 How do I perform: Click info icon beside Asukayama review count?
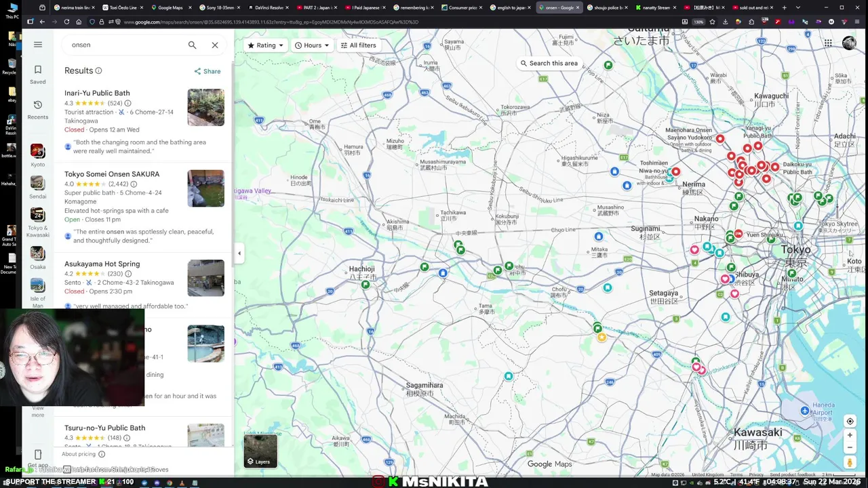(128, 274)
